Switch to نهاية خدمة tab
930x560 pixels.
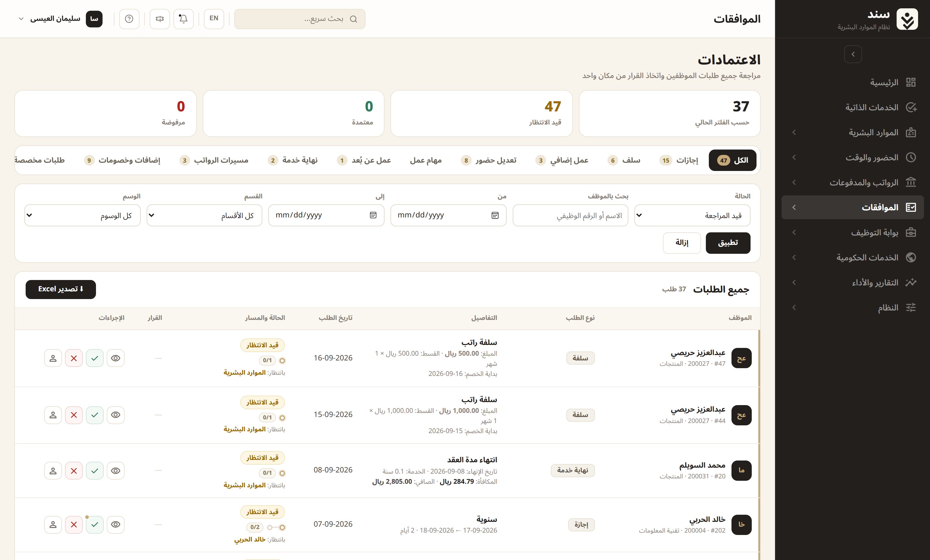pos(293,160)
